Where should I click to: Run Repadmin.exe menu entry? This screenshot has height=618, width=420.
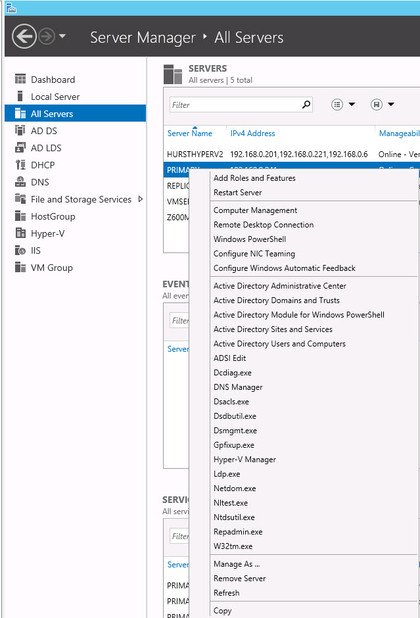click(238, 532)
